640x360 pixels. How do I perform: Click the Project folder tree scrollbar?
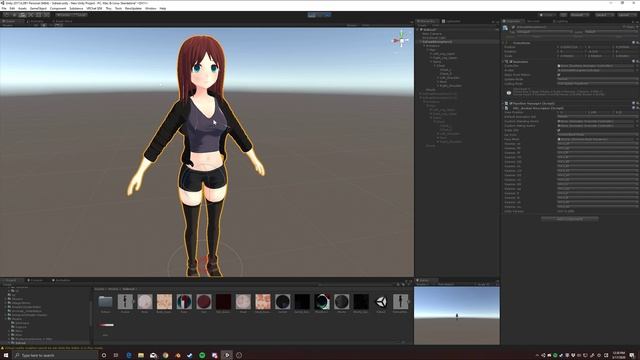click(90, 314)
